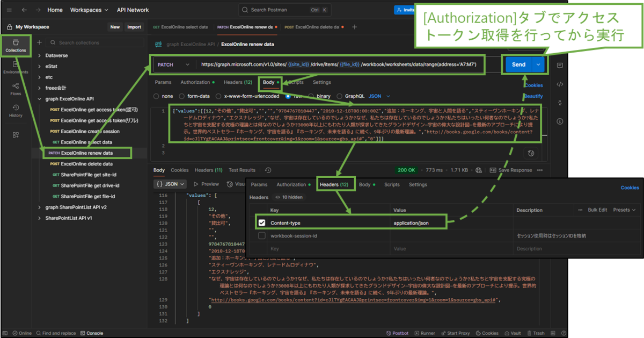
Task: Open the help question mark icon
Action: click(564, 333)
